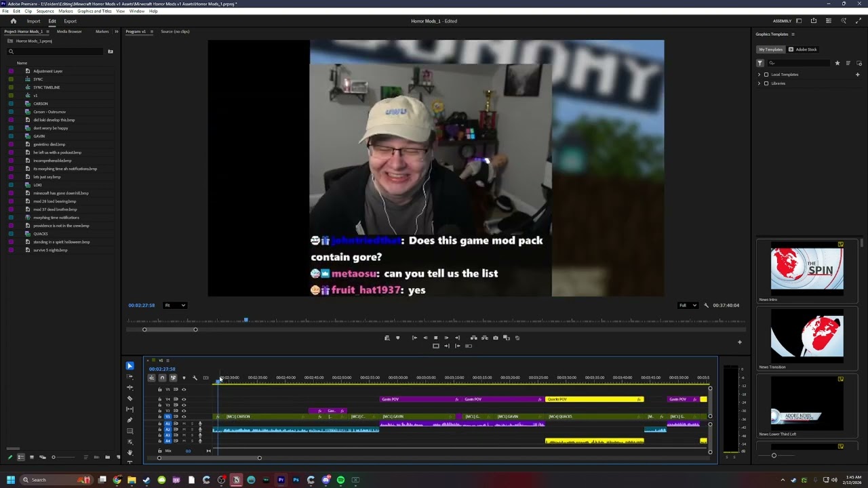Click the Extract button in Program monitor

click(484, 338)
